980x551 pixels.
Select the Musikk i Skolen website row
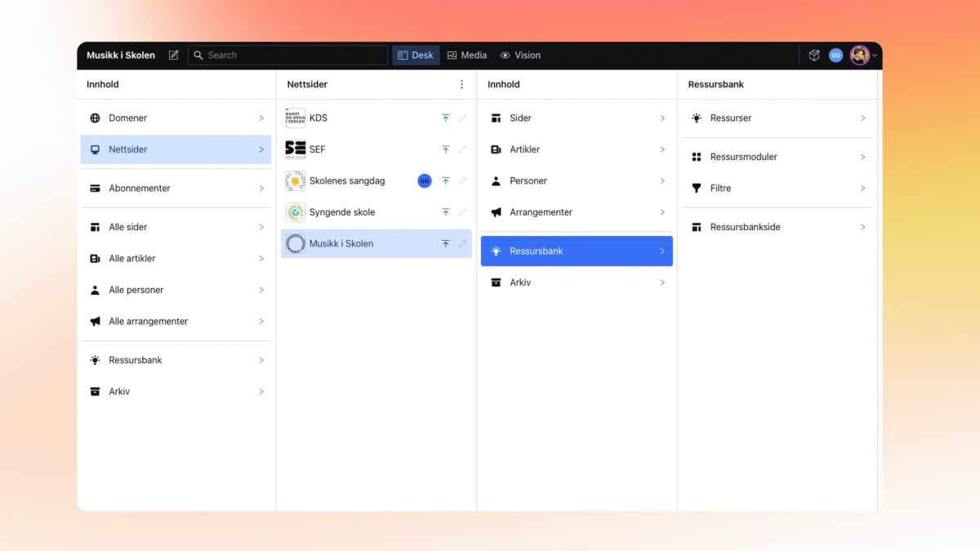[x=376, y=244]
